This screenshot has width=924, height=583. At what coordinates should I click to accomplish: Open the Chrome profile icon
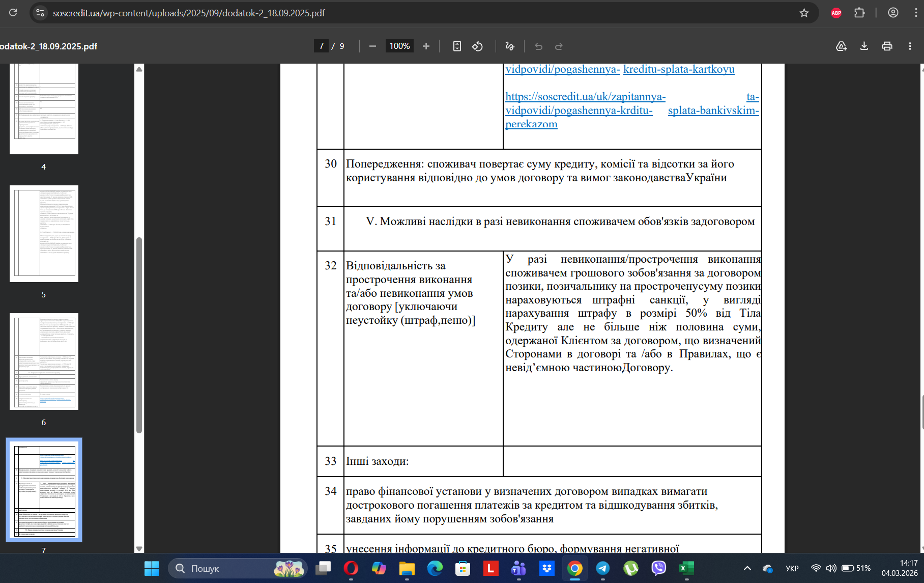coord(893,13)
